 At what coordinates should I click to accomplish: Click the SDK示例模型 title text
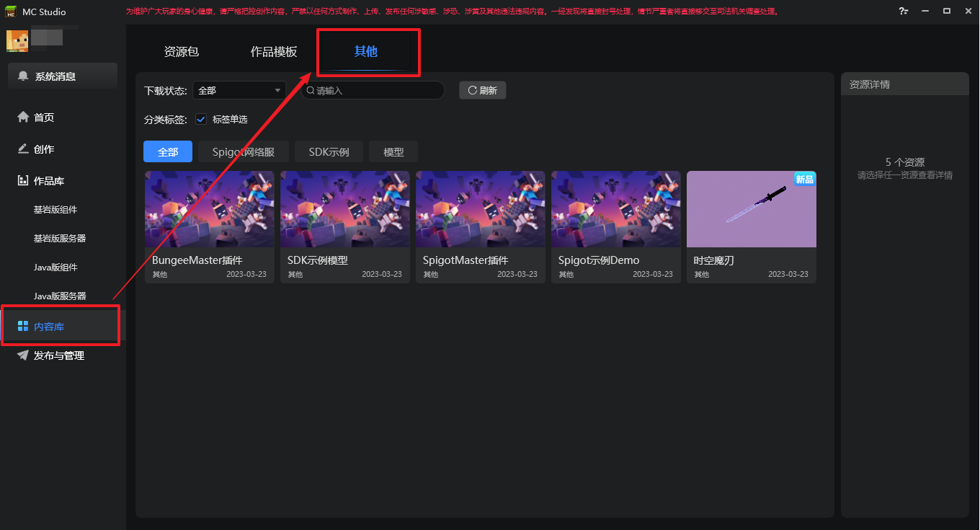click(x=318, y=260)
